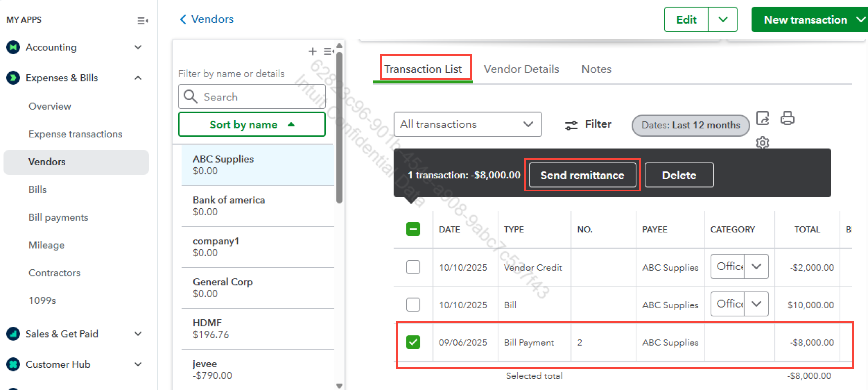Click the print icon above the table
The width and height of the screenshot is (868, 390).
[787, 118]
